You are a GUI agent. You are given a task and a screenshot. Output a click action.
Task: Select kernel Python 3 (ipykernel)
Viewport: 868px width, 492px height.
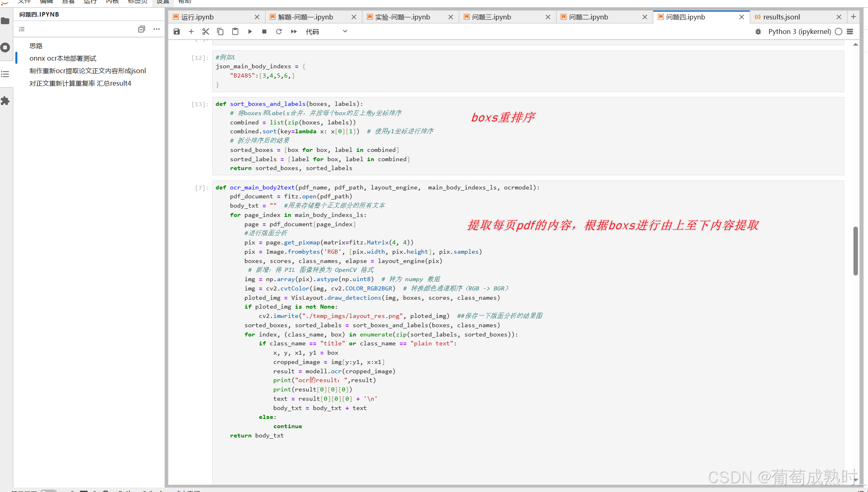pyautogui.click(x=799, y=32)
